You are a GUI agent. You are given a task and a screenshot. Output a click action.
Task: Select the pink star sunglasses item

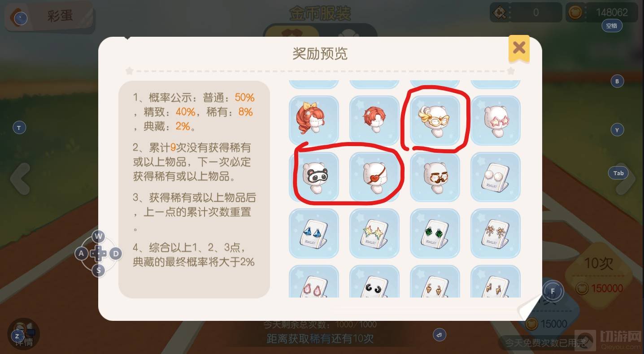pyautogui.click(x=496, y=120)
